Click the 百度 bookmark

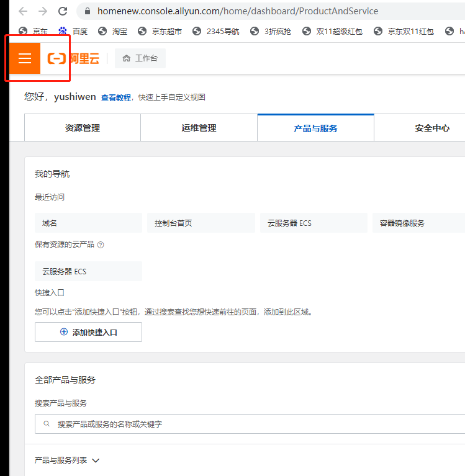point(73,31)
